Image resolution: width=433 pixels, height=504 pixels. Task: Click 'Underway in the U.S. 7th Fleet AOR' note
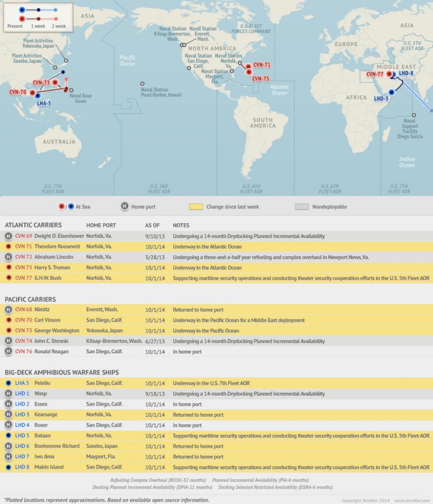click(211, 383)
